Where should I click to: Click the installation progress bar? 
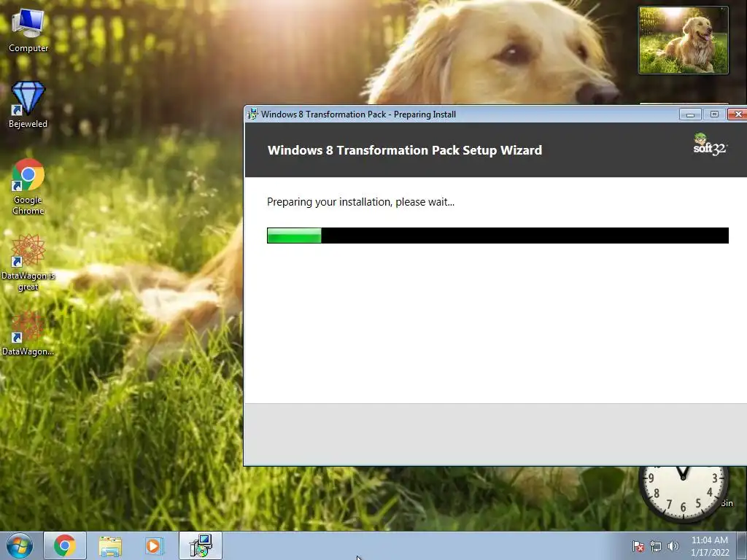coord(498,236)
